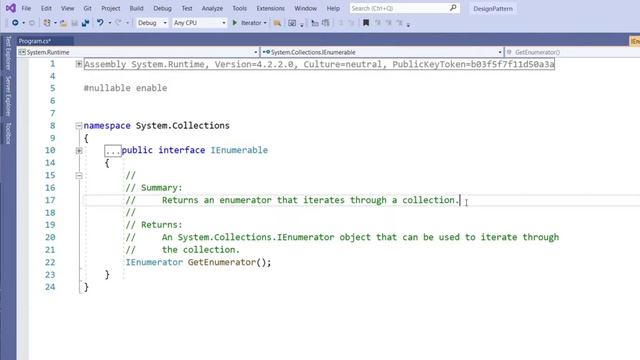The image size is (640, 360).
Task: Collapse the namespace System.Collections block
Action: (x=79, y=126)
